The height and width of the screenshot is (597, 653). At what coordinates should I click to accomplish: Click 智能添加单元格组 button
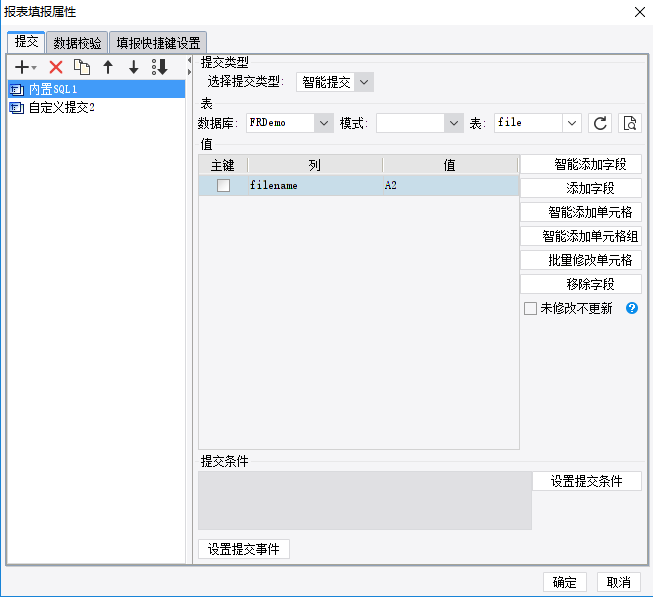point(581,236)
